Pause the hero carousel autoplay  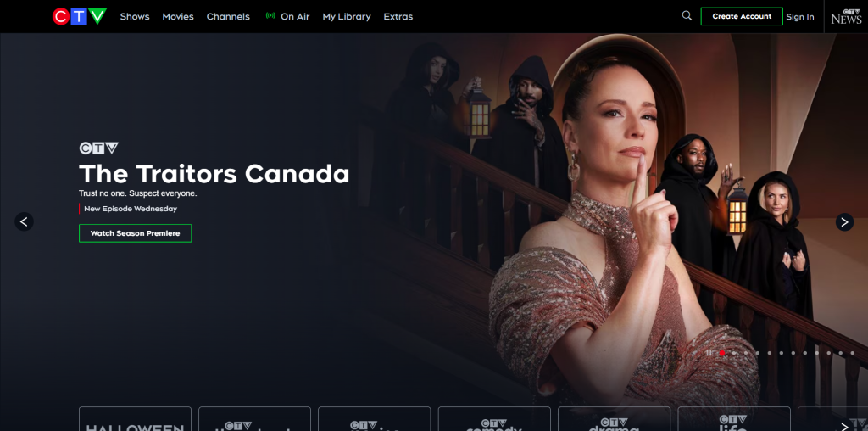[x=709, y=353]
